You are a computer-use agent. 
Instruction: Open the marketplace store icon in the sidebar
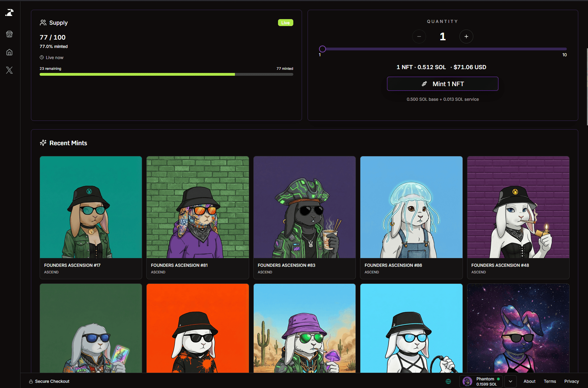(x=9, y=34)
